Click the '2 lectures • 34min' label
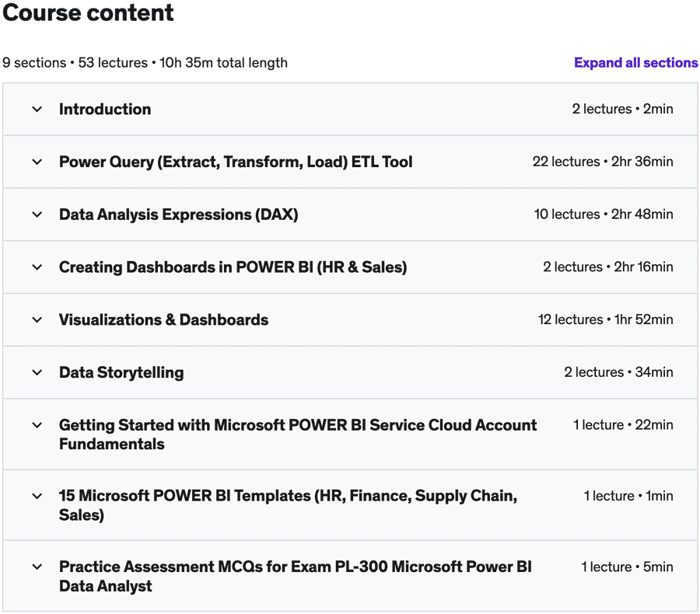700x614 pixels. pyautogui.click(x=619, y=372)
